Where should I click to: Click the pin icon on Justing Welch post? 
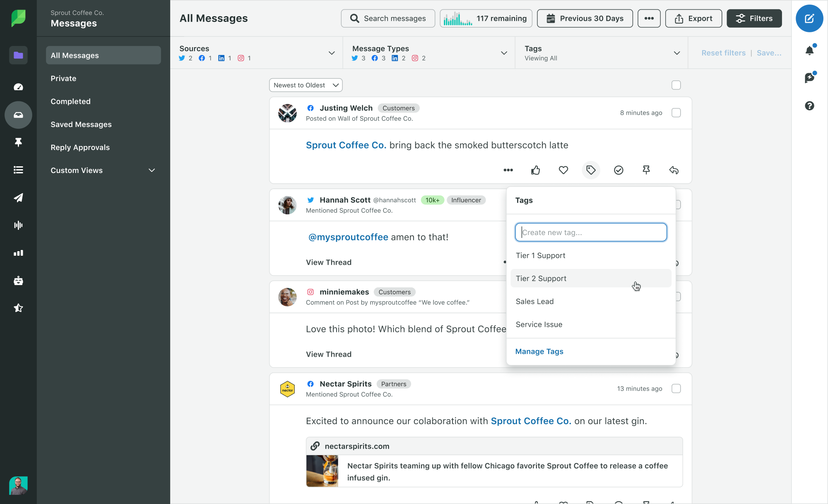[646, 170]
